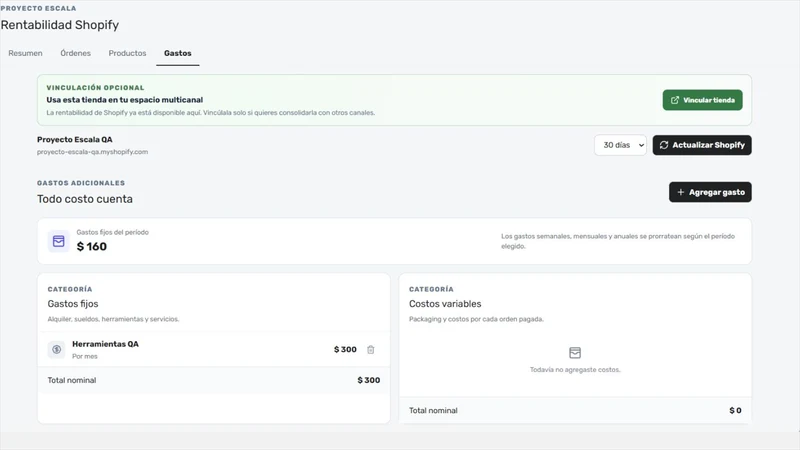
Task: Click the Proyecto Escala breadcrumb label
Action: 38,8
